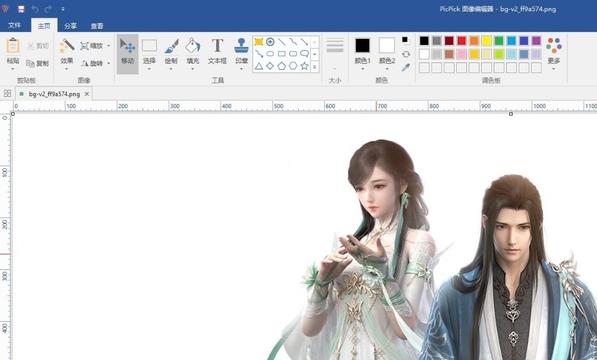The image size is (597, 360).
Task: Expand the 旋转 (Rotate) dropdown arrow
Action: 109,63
